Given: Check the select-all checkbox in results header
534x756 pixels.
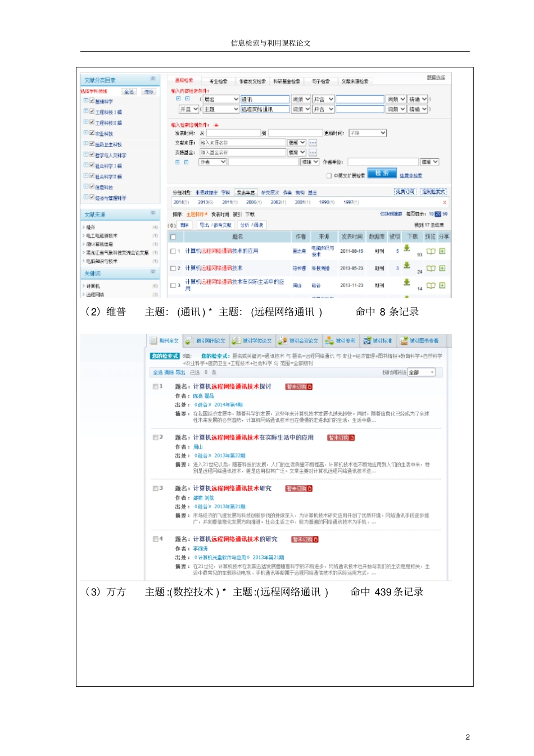Looking at the screenshot, I should (173, 237).
